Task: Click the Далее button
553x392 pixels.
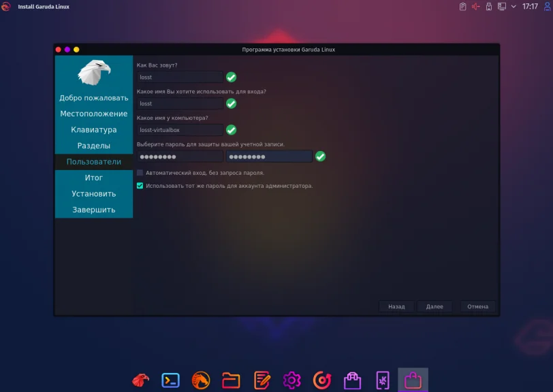Action: coord(434,306)
